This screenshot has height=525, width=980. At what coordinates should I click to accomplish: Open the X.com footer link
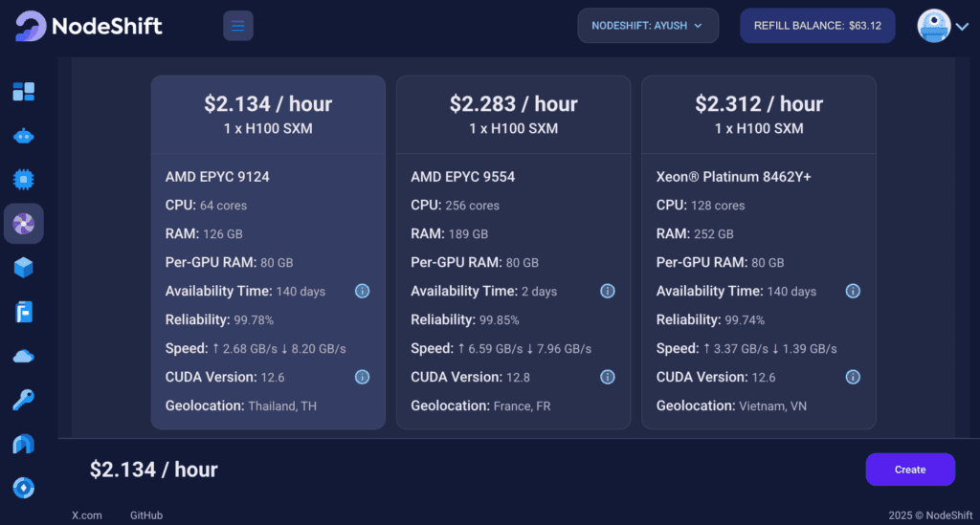pos(87,515)
